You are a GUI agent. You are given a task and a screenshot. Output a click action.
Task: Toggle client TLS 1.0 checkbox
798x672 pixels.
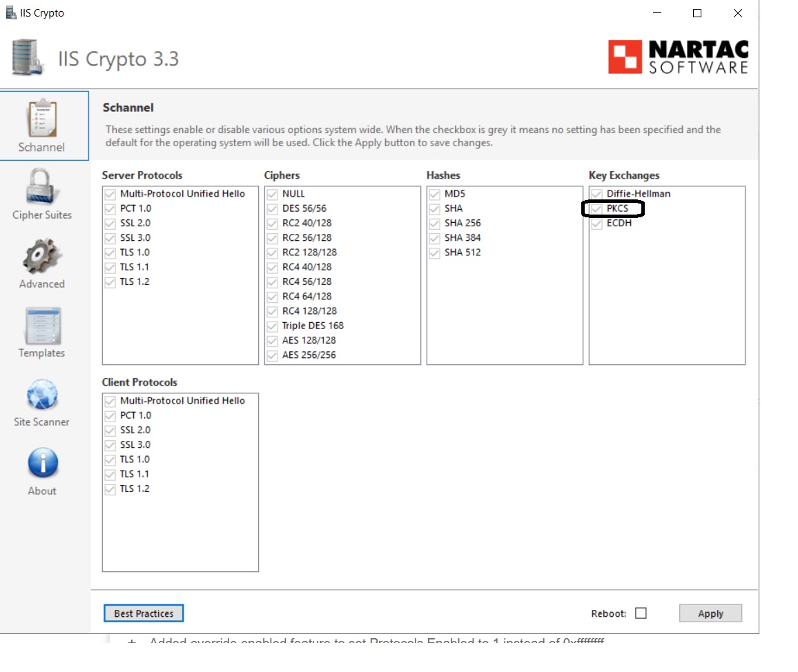[110, 460]
